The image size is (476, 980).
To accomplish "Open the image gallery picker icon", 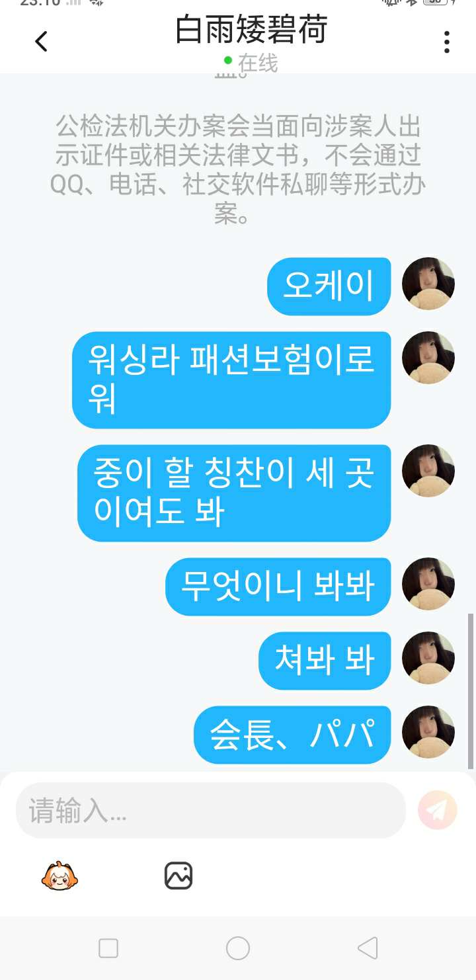I will pyautogui.click(x=178, y=876).
